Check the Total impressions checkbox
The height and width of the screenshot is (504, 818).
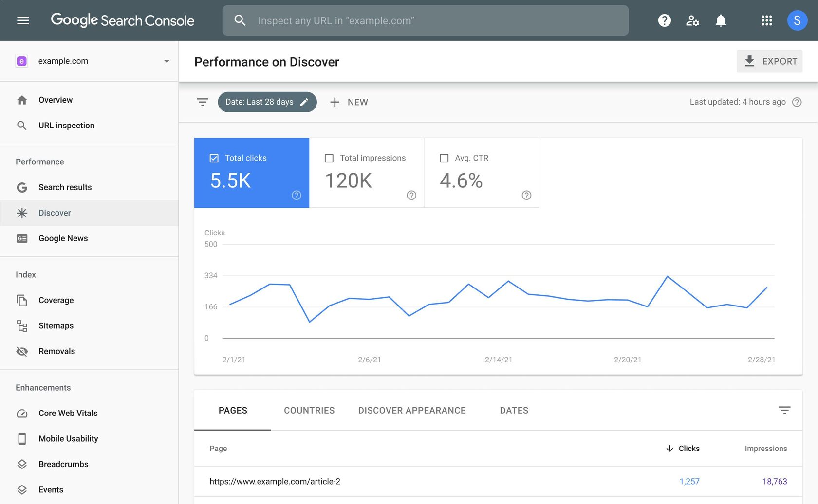[x=329, y=158]
